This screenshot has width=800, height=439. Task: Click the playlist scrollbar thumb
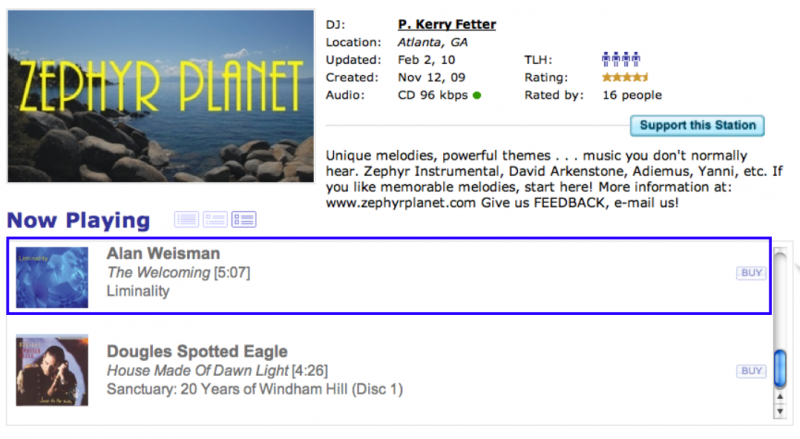[781, 365]
